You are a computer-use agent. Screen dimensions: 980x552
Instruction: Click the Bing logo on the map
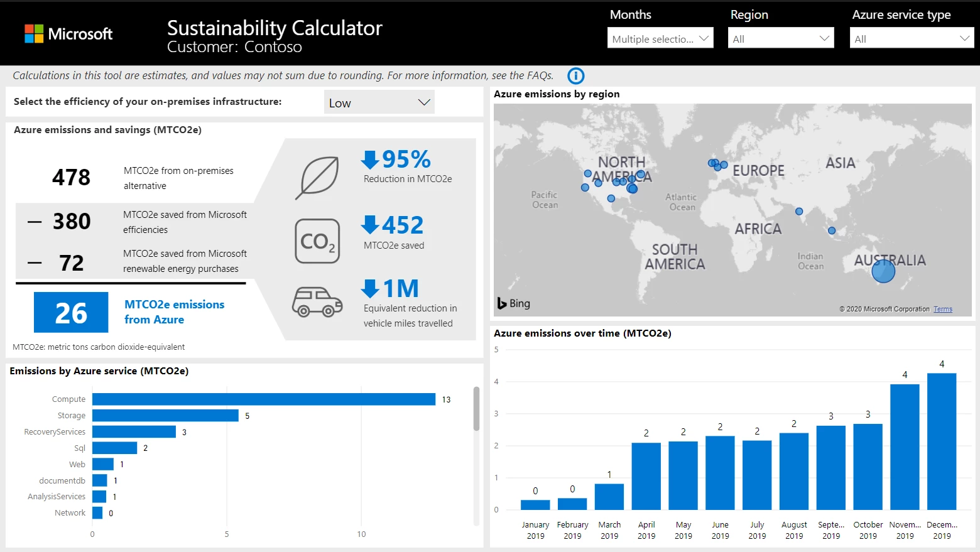pos(514,303)
